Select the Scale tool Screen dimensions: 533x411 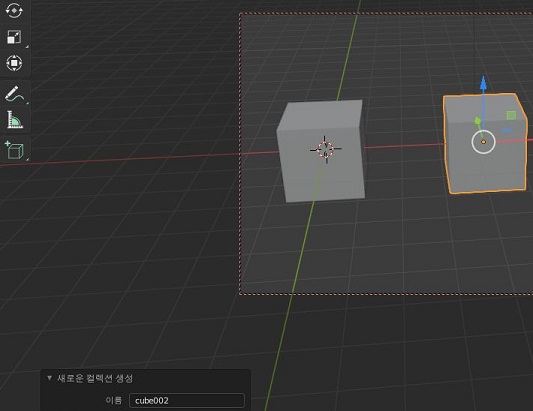pyautogui.click(x=14, y=37)
